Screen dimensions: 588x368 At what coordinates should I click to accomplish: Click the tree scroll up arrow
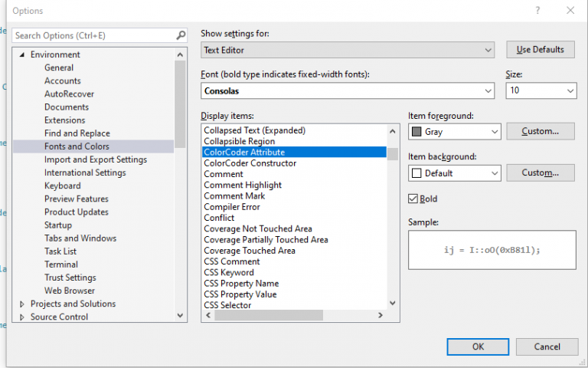pos(180,55)
